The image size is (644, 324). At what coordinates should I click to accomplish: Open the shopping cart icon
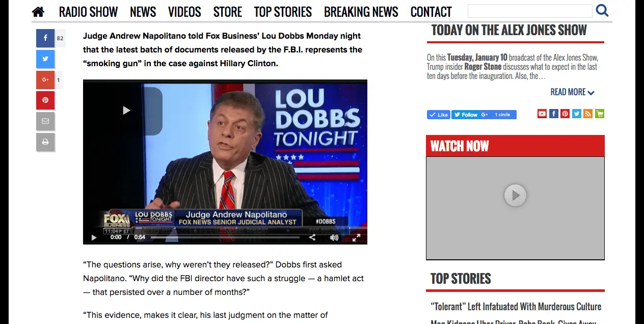coord(600,114)
